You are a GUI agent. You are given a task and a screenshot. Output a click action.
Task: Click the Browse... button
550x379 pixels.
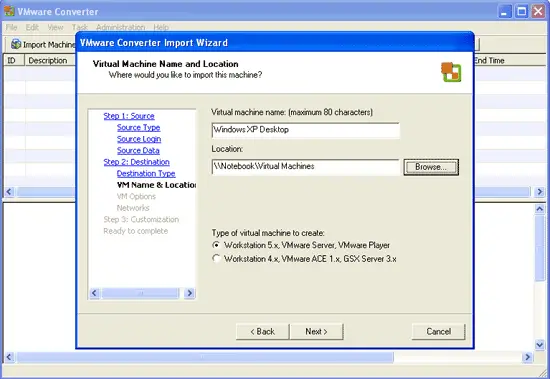pyautogui.click(x=431, y=167)
